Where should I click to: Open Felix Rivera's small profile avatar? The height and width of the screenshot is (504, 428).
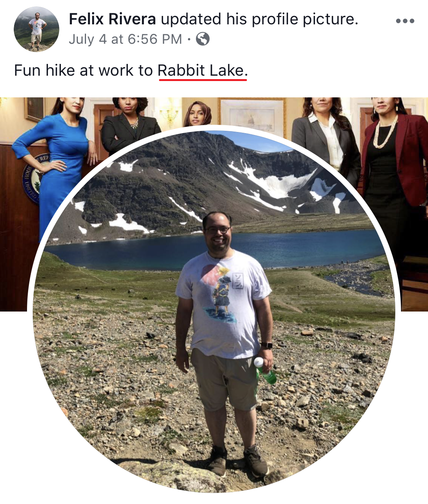point(37,29)
